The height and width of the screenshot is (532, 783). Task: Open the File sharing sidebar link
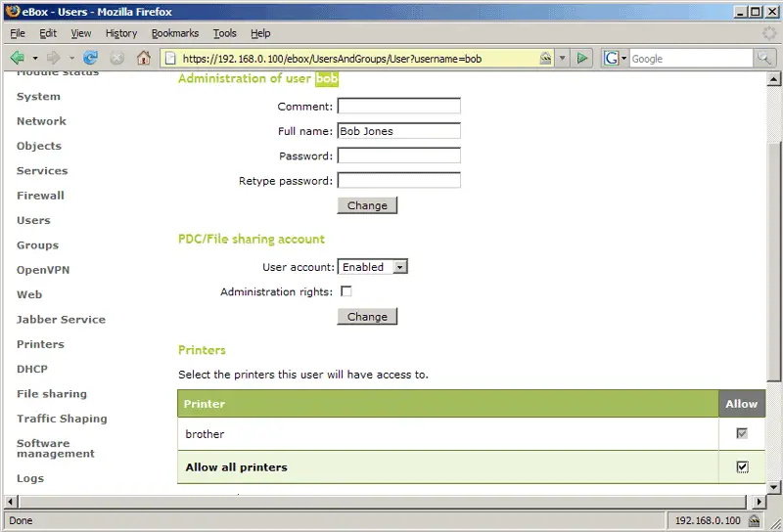tap(52, 394)
